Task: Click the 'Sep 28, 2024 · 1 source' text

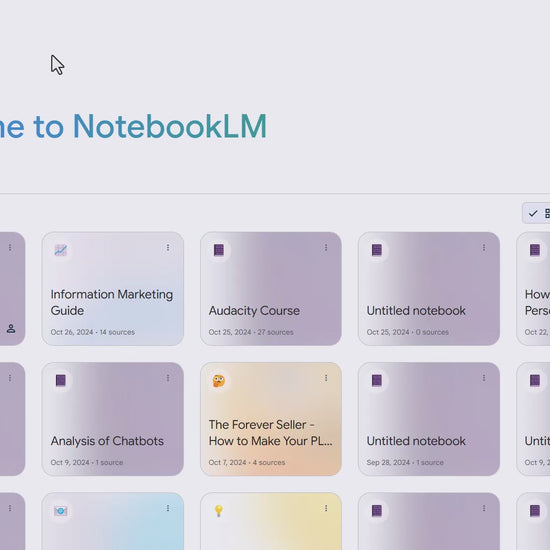Action: coord(405,462)
